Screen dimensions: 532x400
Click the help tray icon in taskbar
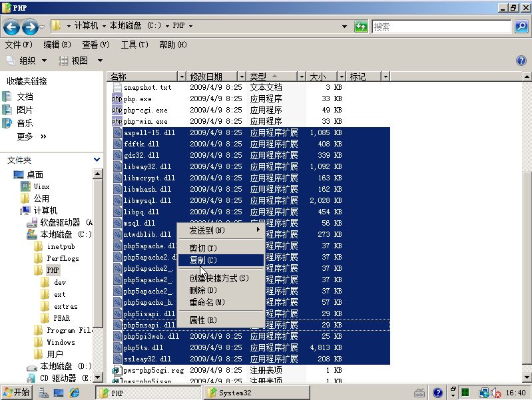pyautogui.click(x=438, y=393)
